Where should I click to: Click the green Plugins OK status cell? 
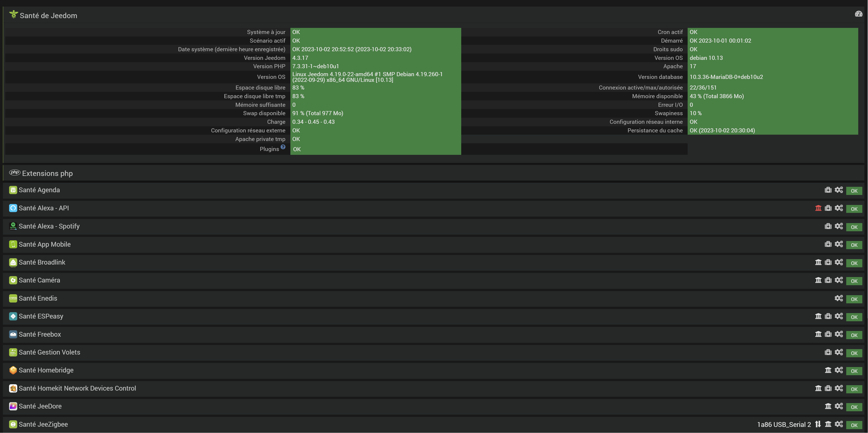375,149
